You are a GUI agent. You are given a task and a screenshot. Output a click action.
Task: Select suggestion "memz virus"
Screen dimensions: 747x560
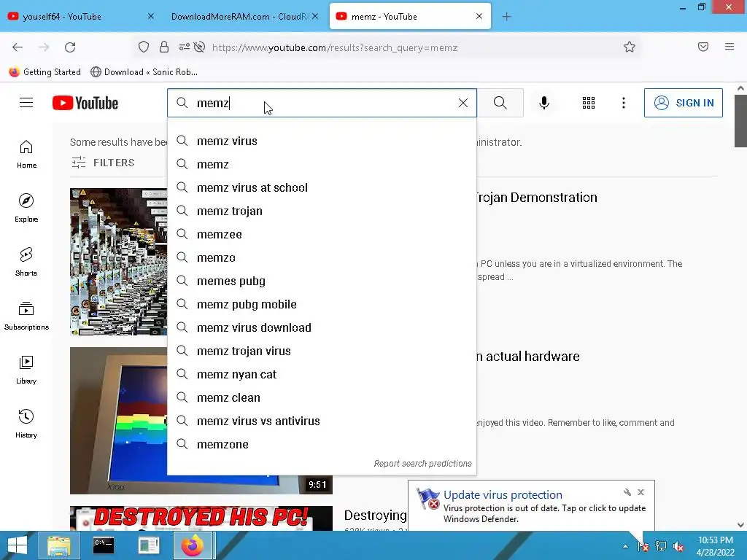[x=322, y=141]
